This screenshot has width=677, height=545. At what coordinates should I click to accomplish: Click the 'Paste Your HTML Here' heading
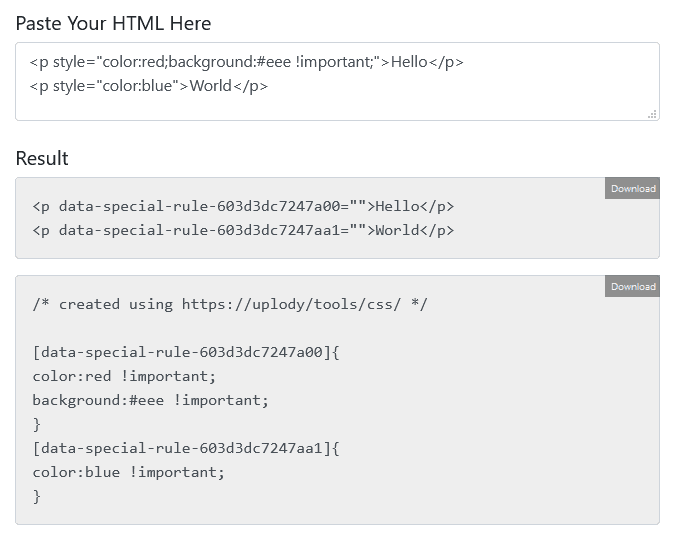point(113,23)
